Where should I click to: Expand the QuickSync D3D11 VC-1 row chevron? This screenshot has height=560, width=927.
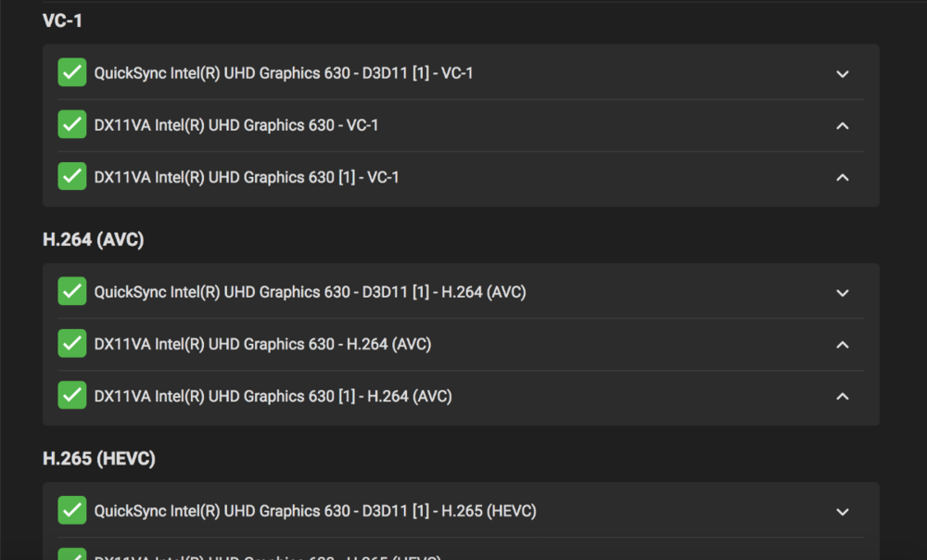point(842,73)
